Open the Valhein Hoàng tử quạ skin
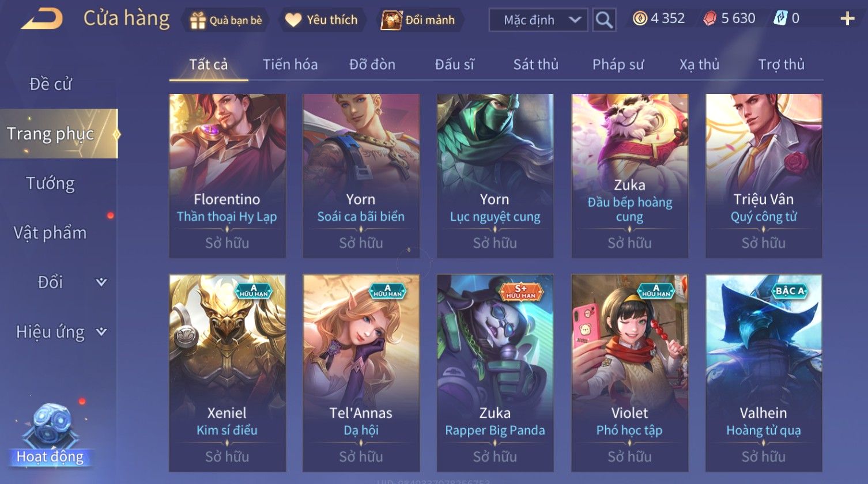Viewport: 868px width, 484px height. coord(764,373)
